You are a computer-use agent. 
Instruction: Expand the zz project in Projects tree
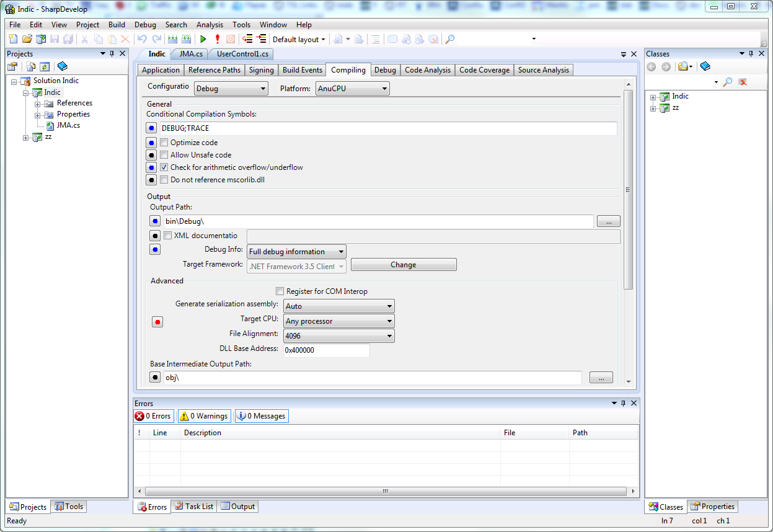tap(26, 138)
